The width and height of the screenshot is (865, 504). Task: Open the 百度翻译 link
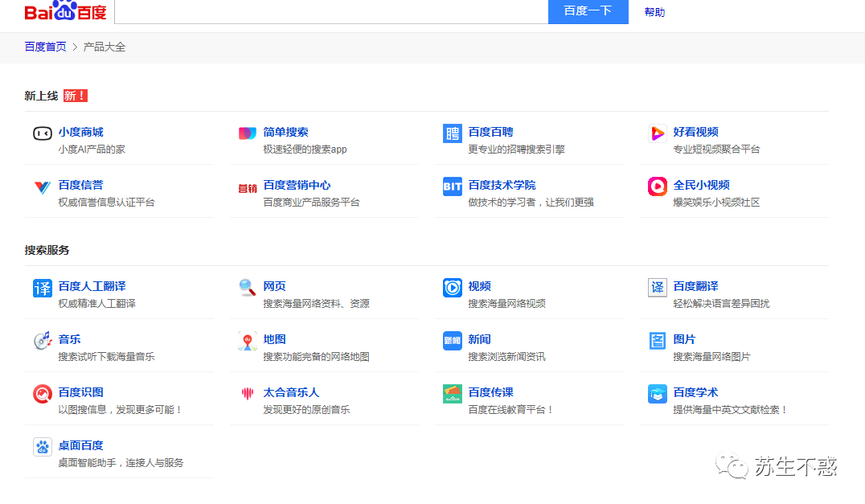point(695,287)
